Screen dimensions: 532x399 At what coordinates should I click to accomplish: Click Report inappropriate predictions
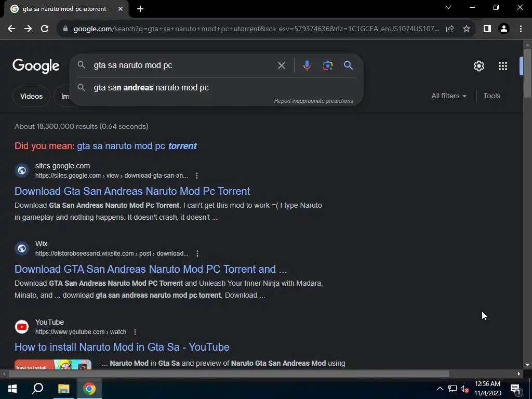tap(313, 101)
